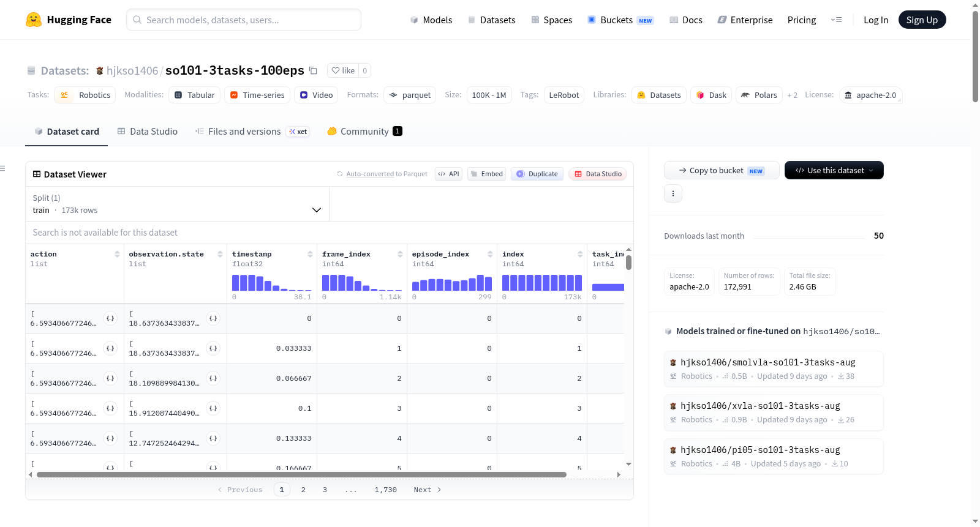Click the Duplicate button
Image resolution: width=980 pixels, height=527 pixels.
[537, 174]
